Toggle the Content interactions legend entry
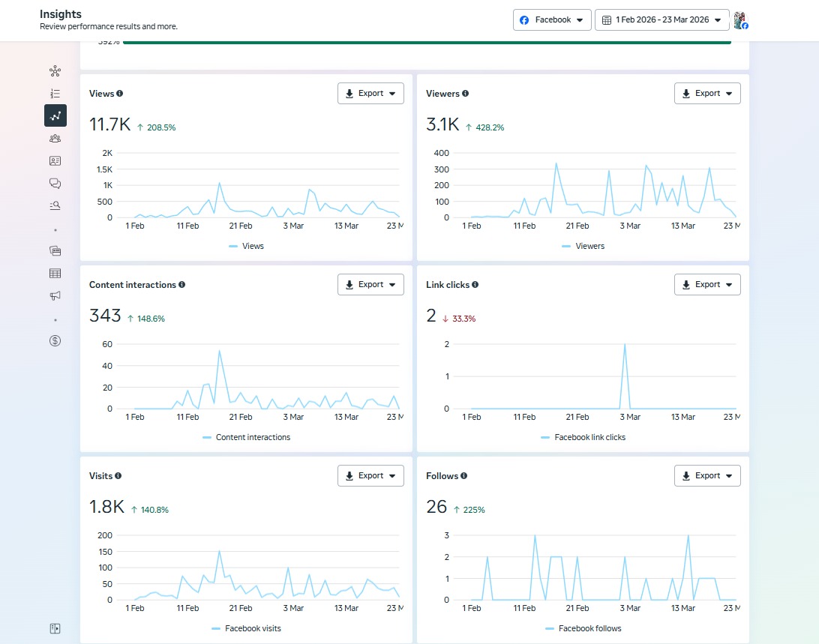The image size is (819, 644). (247, 437)
